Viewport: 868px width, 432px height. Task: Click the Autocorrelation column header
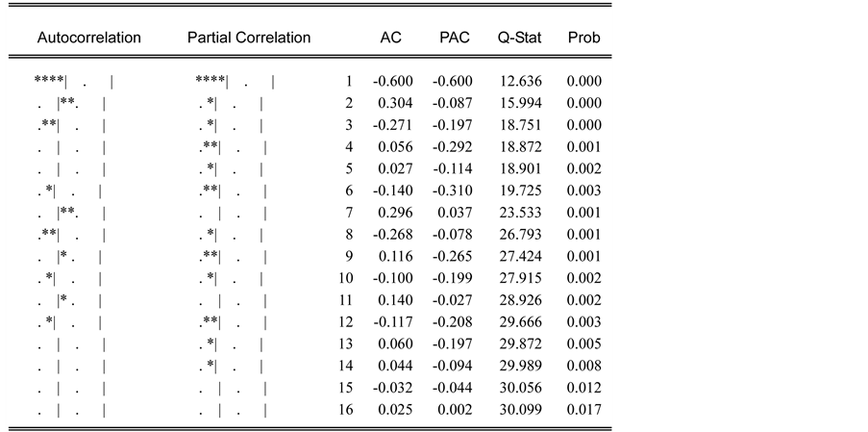(89, 38)
